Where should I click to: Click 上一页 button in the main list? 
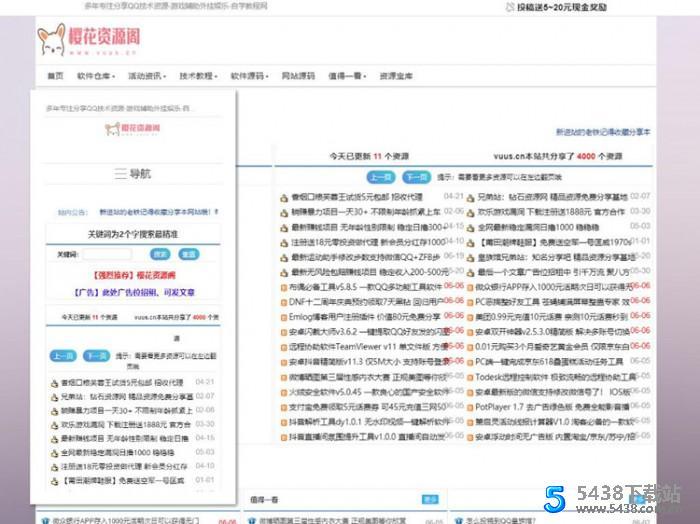click(381, 177)
